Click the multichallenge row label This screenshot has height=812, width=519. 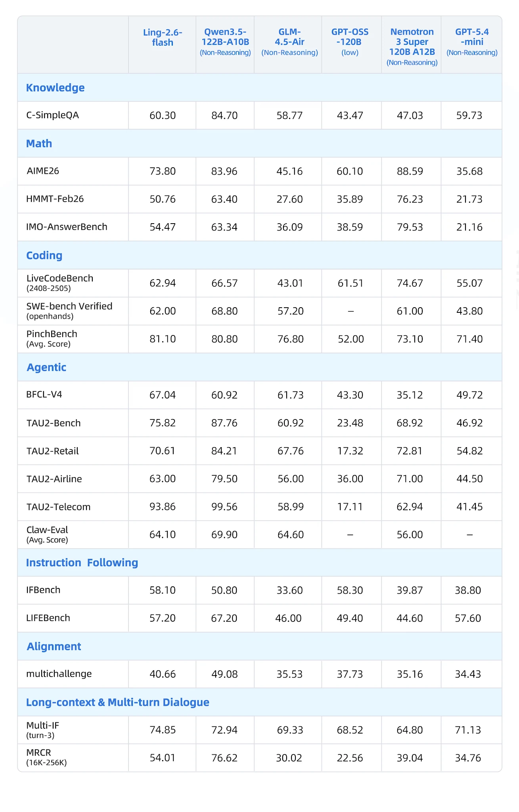pos(59,674)
